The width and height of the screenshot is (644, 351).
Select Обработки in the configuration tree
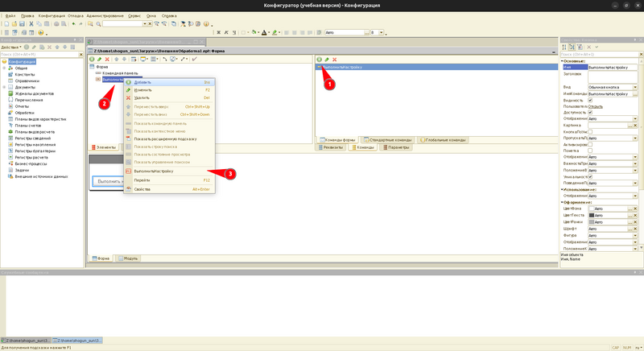pyautogui.click(x=25, y=113)
